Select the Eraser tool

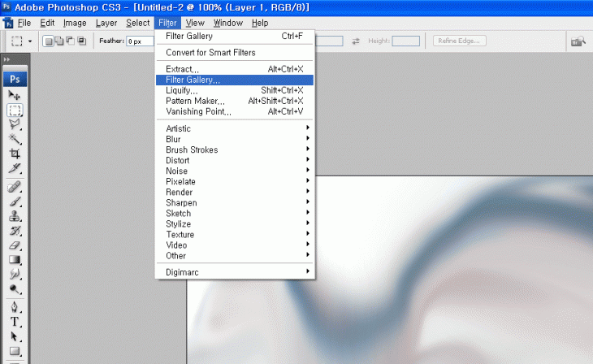pyautogui.click(x=15, y=245)
